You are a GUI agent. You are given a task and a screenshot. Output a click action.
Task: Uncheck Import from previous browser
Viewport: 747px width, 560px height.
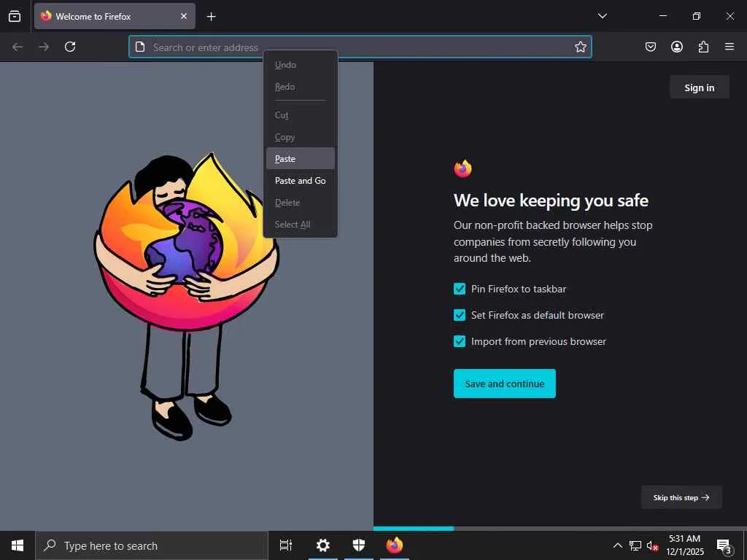tap(460, 341)
